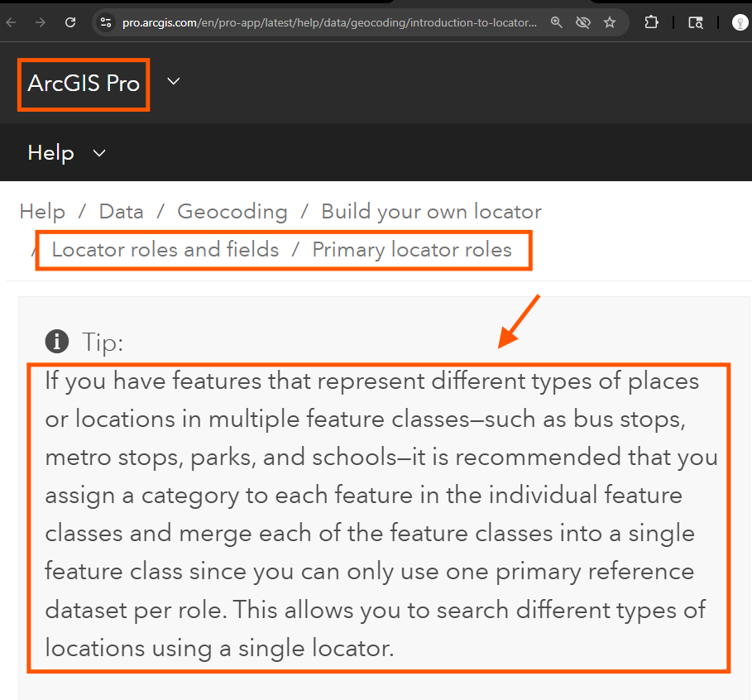
Task: Click the URL address bar field
Action: (x=329, y=22)
